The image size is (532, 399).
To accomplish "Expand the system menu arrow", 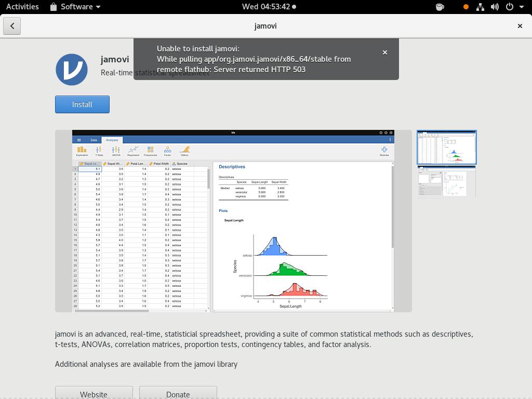I will pyautogui.click(x=522, y=7).
